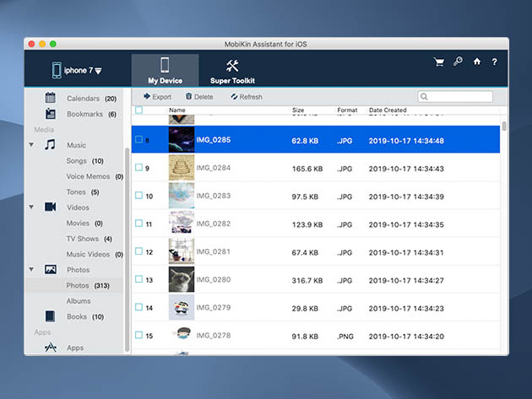Check the box for row 11 IMG_0282

138,223
